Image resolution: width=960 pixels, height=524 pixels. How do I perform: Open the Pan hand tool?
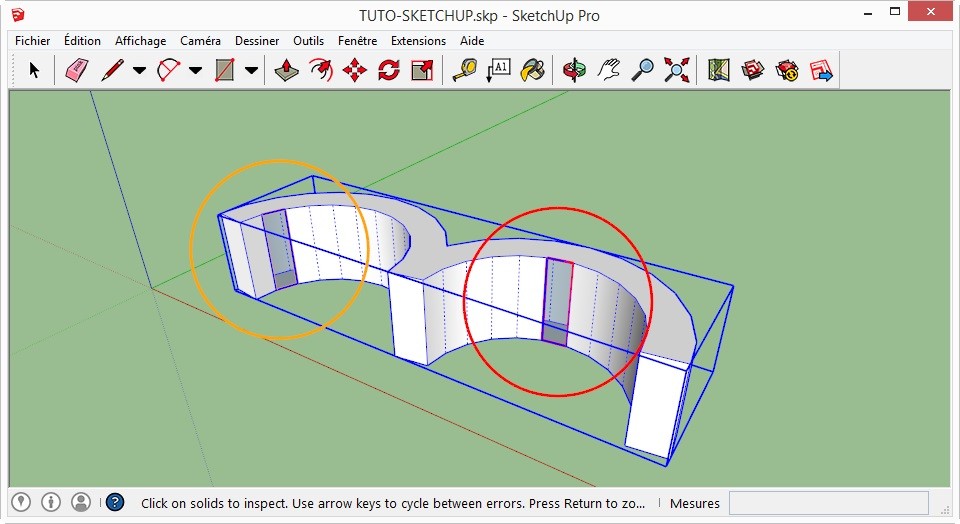coord(609,70)
